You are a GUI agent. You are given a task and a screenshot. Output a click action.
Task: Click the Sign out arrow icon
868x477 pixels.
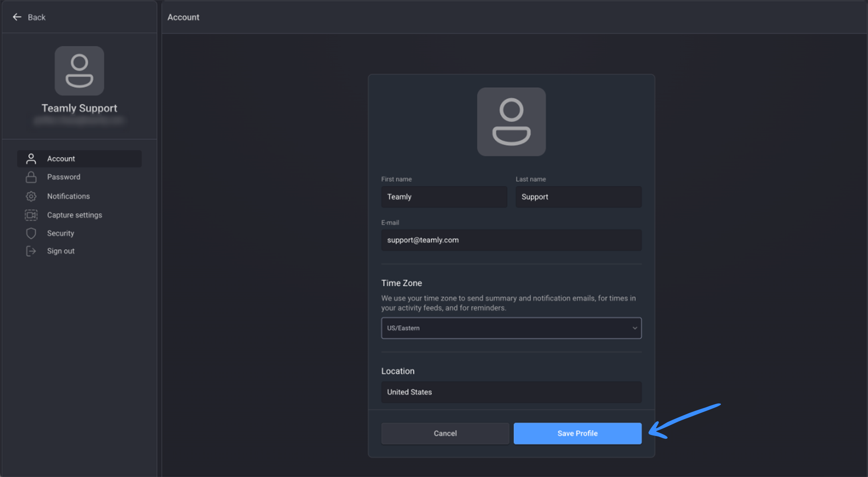click(x=31, y=251)
